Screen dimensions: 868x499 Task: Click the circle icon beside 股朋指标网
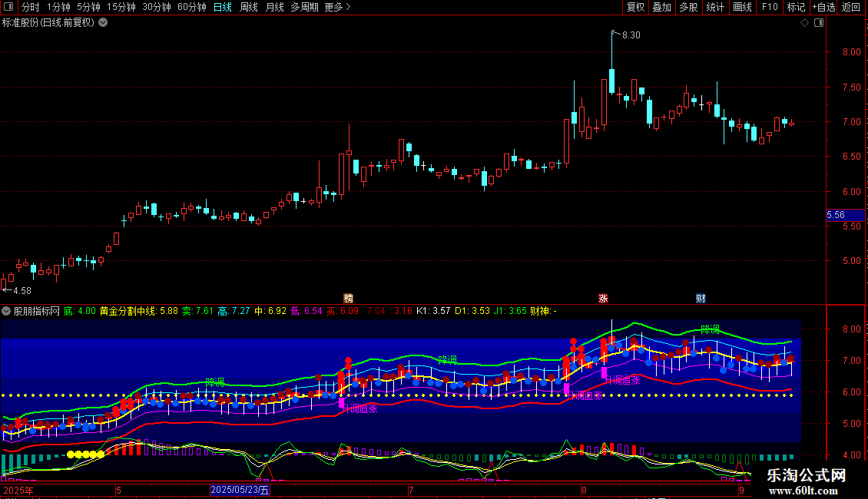[x=6, y=311]
